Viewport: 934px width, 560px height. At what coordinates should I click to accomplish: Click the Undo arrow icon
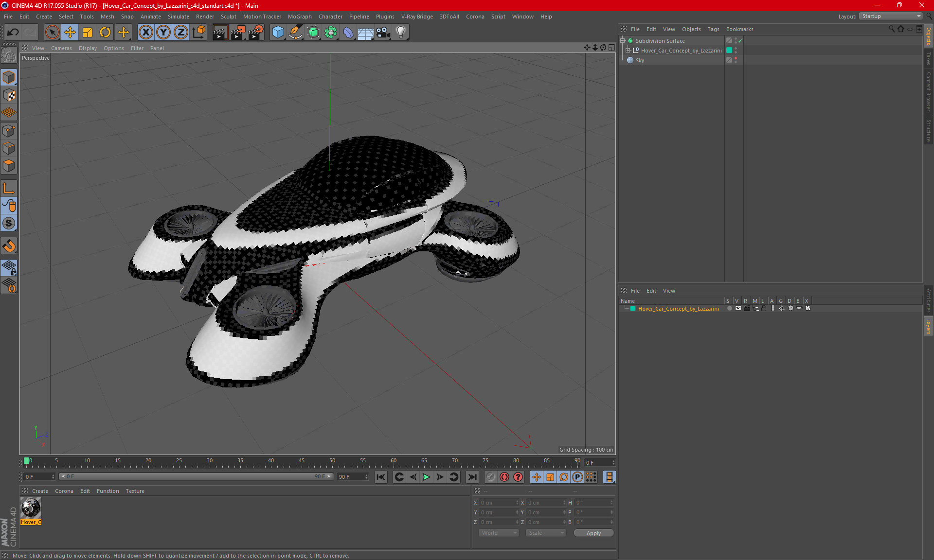click(x=13, y=32)
